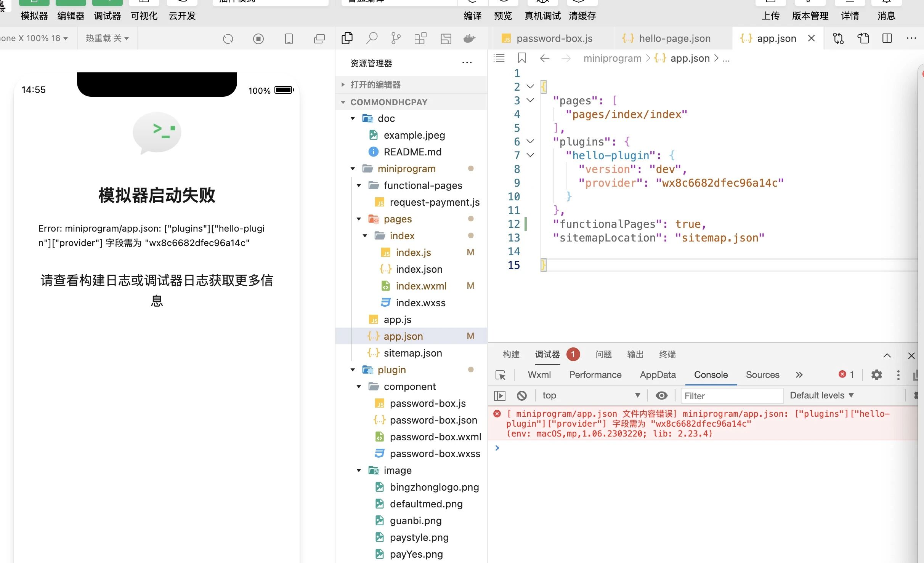This screenshot has width=924, height=563.
Task: Click the split editor icon
Action: (887, 38)
